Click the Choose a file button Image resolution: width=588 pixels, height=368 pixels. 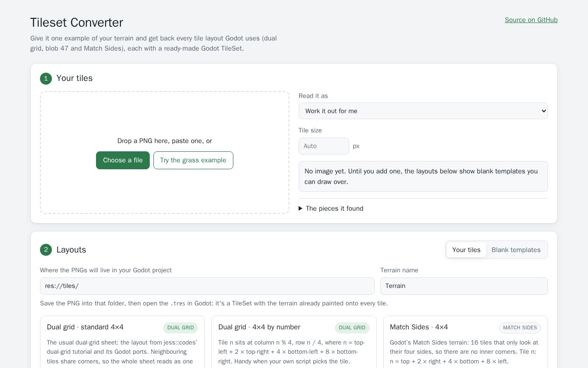123,160
